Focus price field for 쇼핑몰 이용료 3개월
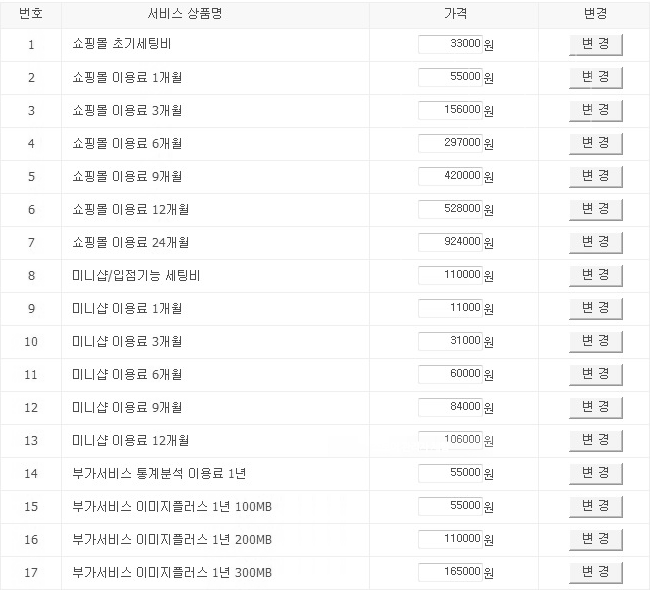 click(x=450, y=110)
